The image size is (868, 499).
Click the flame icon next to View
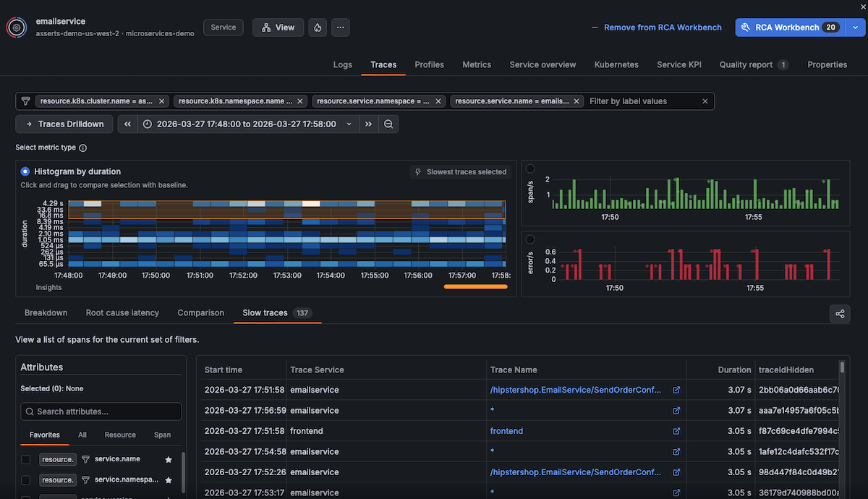click(x=317, y=27)
